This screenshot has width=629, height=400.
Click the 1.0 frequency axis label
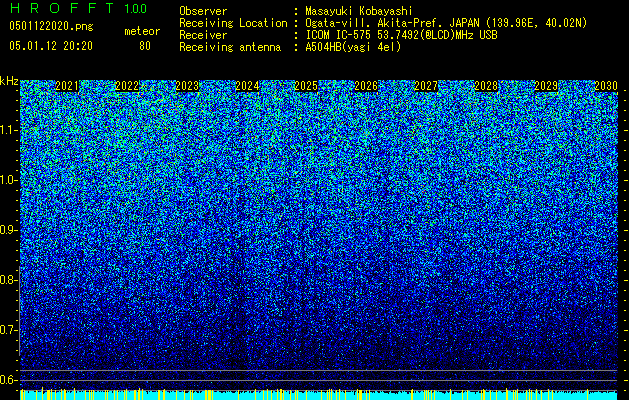[x=9, y=180]
